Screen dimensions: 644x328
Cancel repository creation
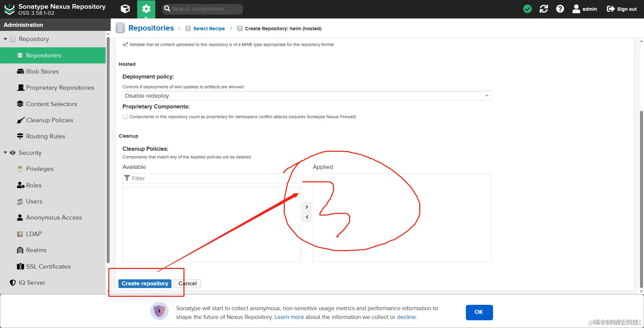[x=187, y=284]
